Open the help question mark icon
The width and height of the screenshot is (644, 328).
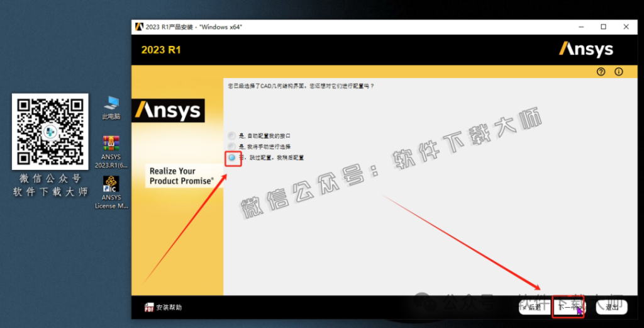click(x=601, y=72)
